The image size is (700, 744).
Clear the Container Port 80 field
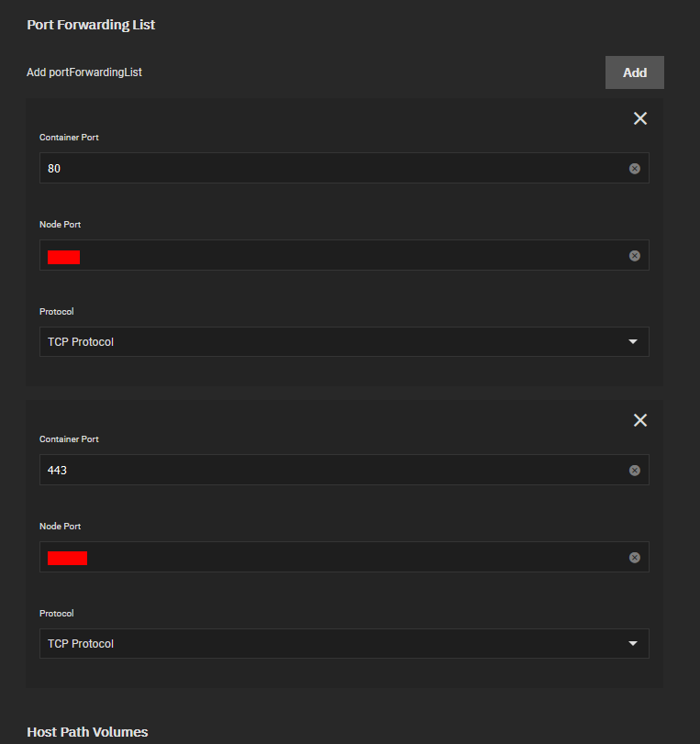click(634, 169)
